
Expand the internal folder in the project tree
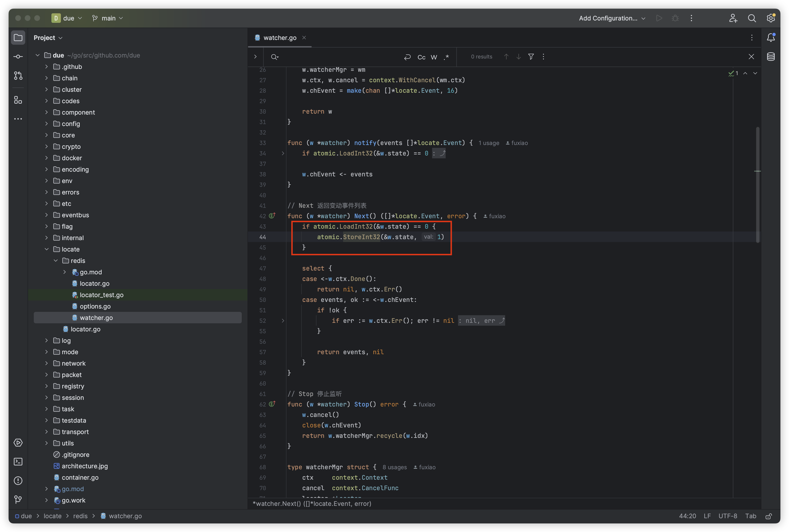pyautogui.click(x=46, y=237)
